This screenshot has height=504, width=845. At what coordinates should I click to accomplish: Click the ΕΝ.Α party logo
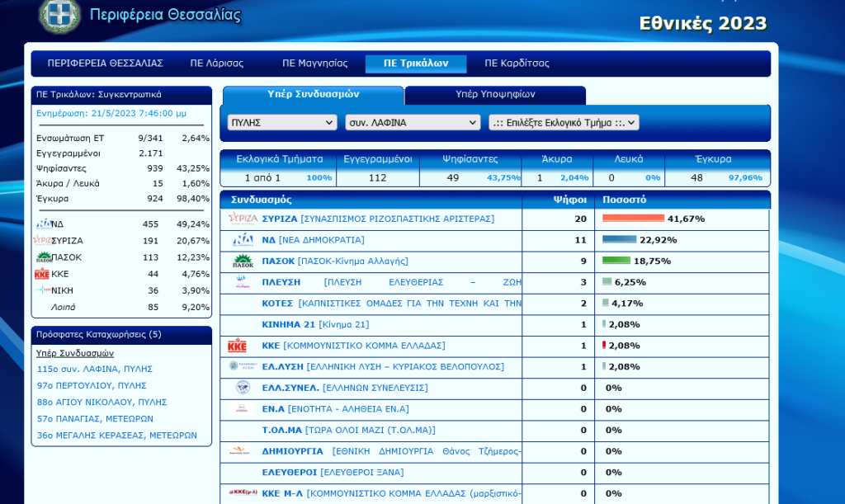242,408
